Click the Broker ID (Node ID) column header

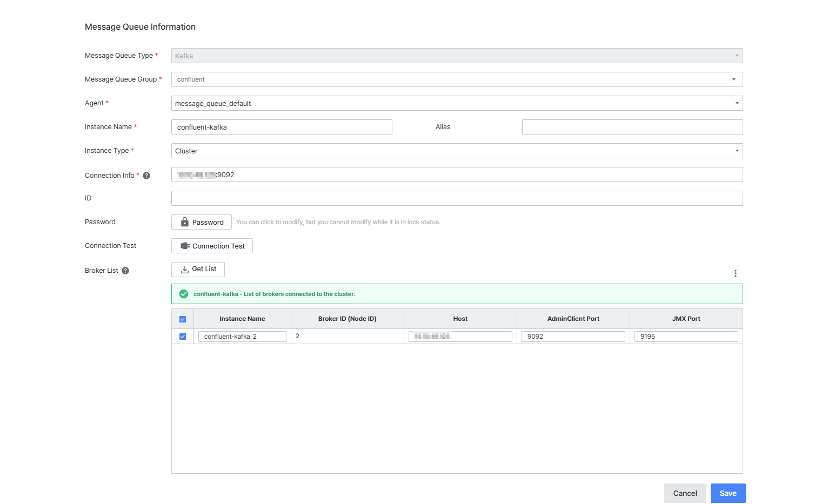(348, 319)
